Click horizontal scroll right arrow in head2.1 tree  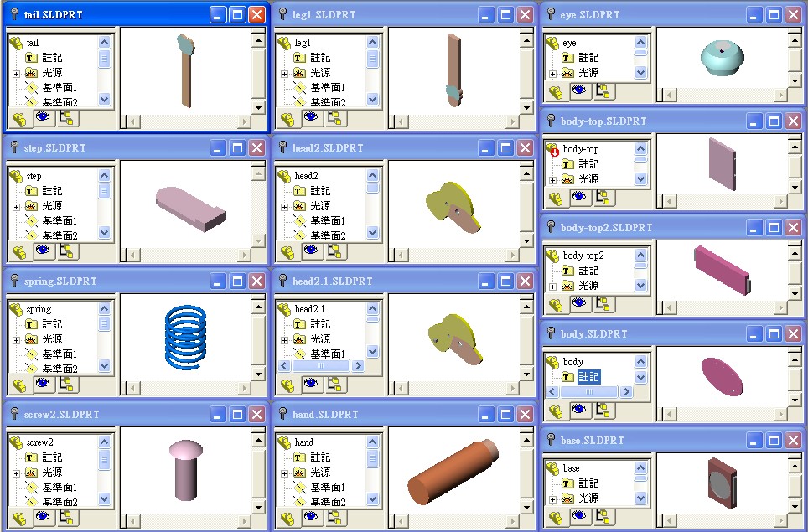point(358,365)
